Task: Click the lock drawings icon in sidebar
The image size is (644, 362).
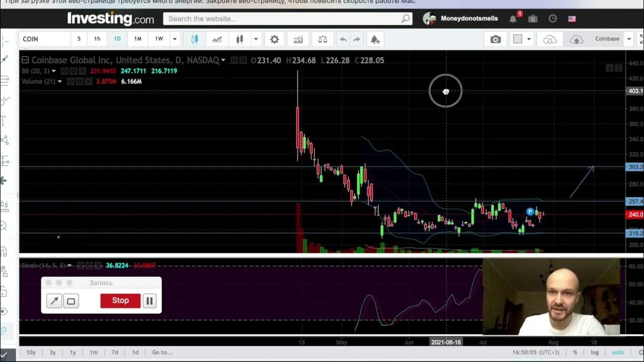Action: click(4, 292)
